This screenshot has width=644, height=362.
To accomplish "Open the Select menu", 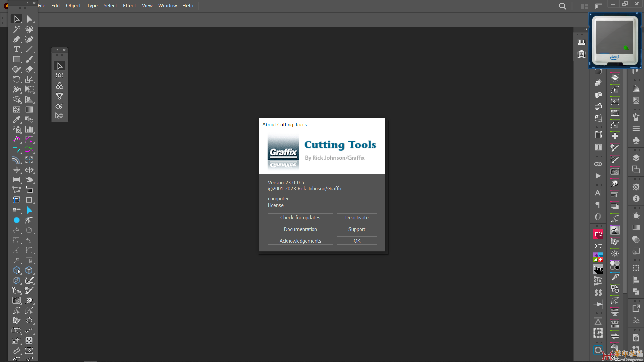I will point(110,6).
